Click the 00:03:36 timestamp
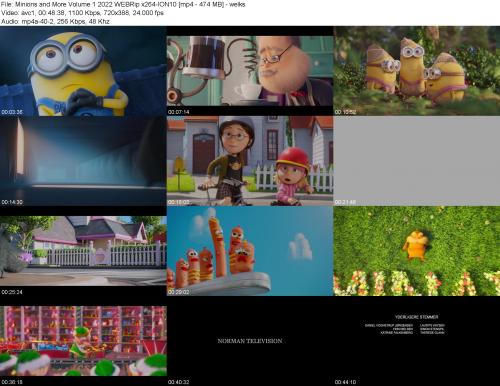The height and width of the screenshot is (386, 500). [x=12, y=112]
